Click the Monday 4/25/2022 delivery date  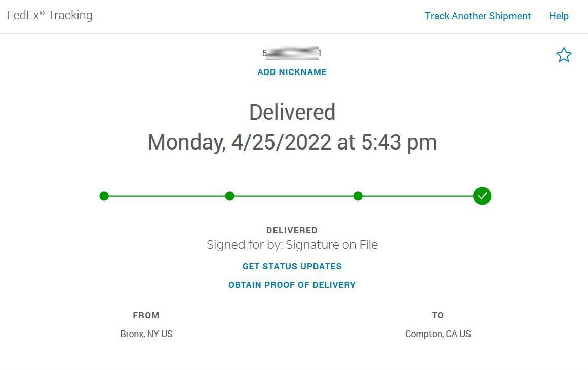292,142
